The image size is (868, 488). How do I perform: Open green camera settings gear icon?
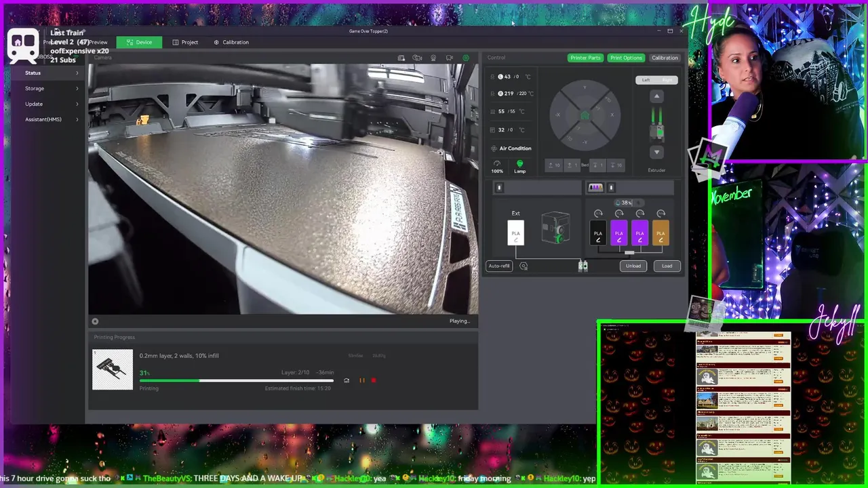click(465, 58)
